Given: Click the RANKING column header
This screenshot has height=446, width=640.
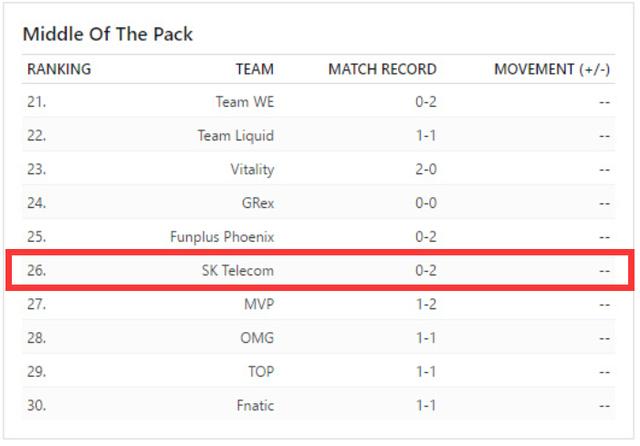Looking at the screenshot, I should coord(59,69).
